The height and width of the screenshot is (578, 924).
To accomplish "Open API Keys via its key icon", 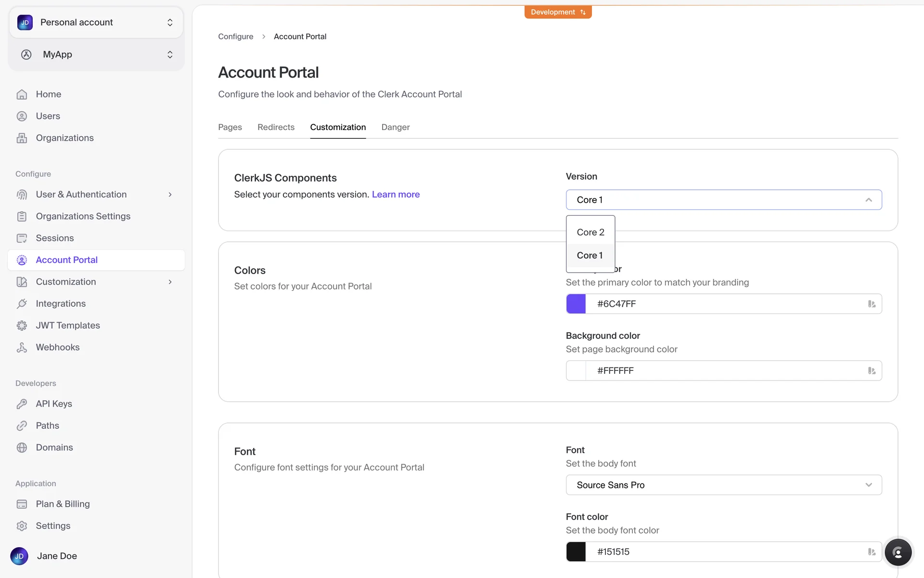I will pyautogui.click(x=22, y=404).
